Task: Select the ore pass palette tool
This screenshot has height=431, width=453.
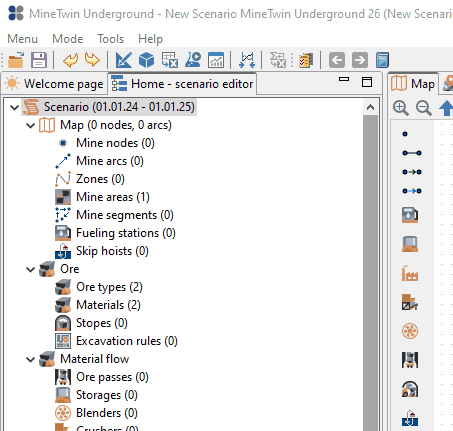Action: click(410, 360)
